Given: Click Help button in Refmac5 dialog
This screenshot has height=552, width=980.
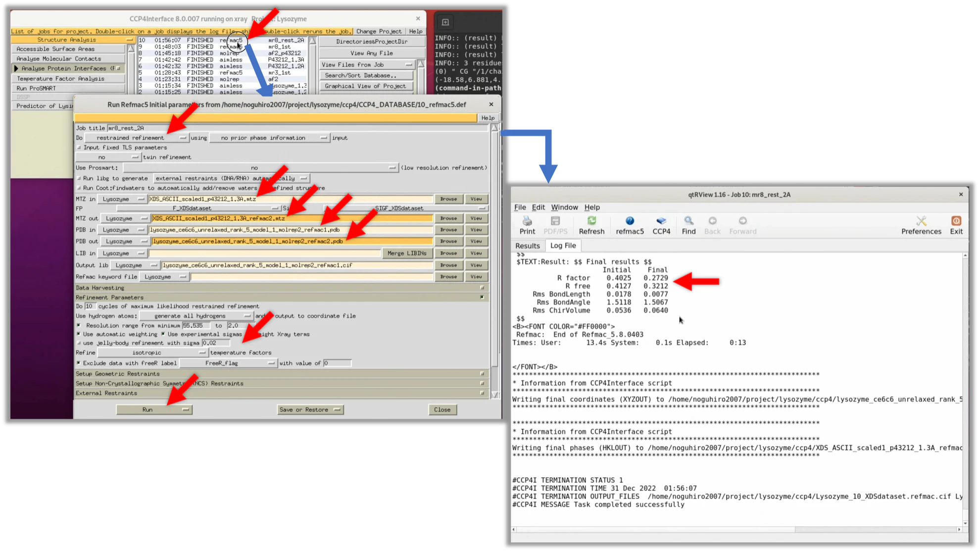Looking at the screenshot, I should pos(488,118).
